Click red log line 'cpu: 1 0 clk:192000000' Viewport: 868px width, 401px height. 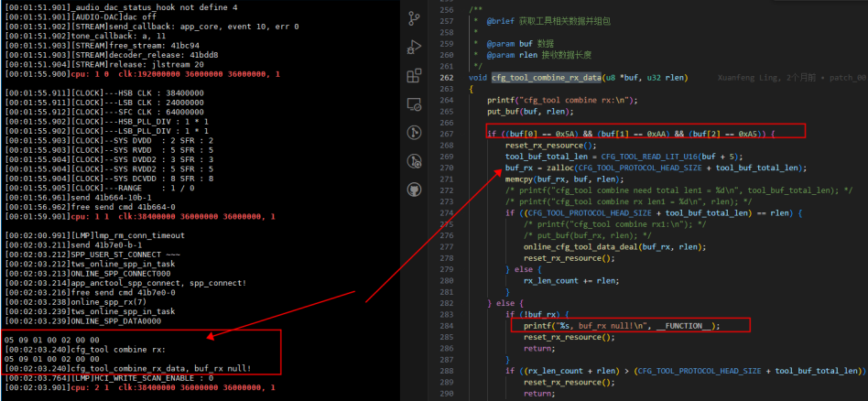tap(142, 74)
